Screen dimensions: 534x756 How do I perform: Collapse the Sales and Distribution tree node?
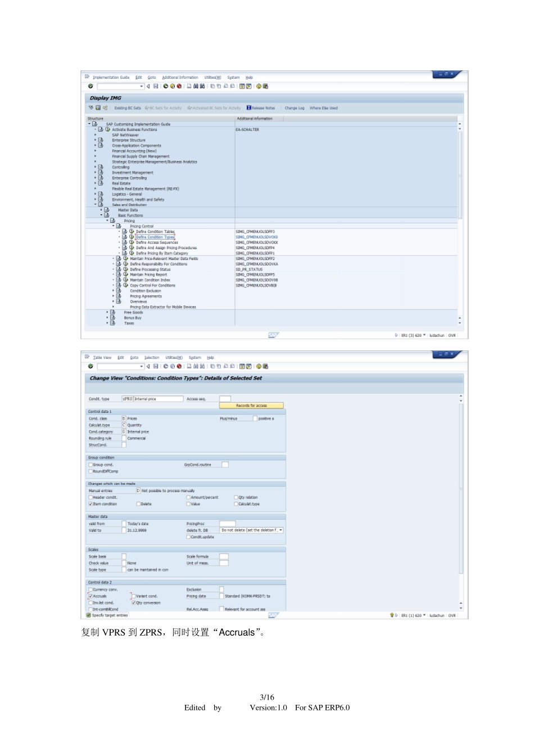pyautogui.click(x=95, y=205)
